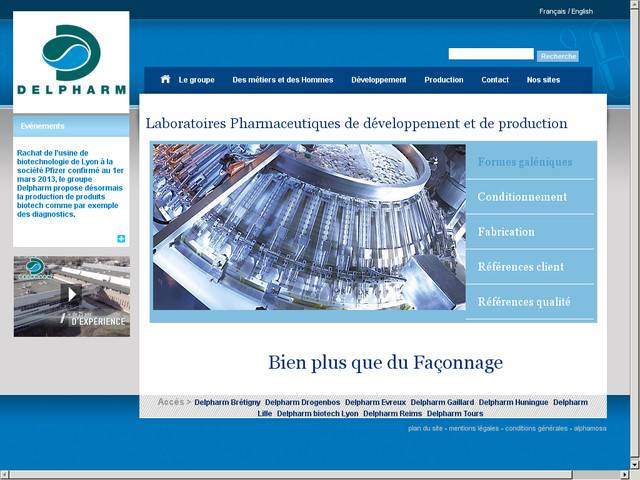Switch language to Français
This screenshot has width=640, height=480.
pos(552,11)
